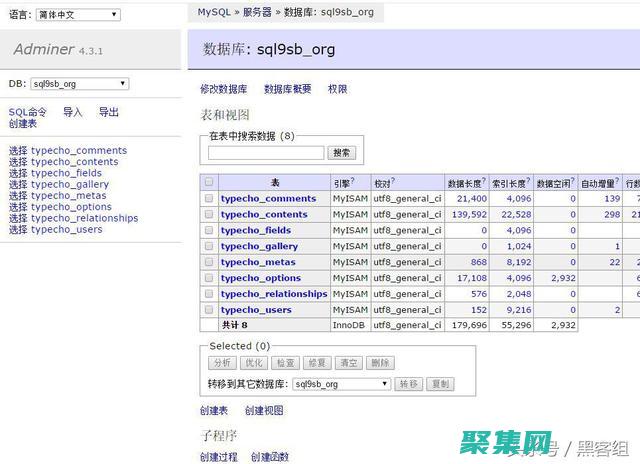Check the typecho_comments row checkbox

coord(209,199)
